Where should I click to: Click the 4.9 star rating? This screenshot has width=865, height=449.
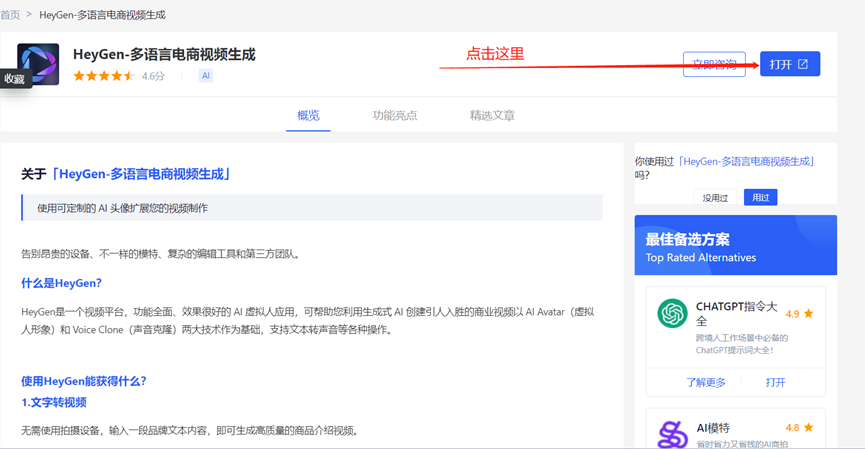click(x=799, y=314)
